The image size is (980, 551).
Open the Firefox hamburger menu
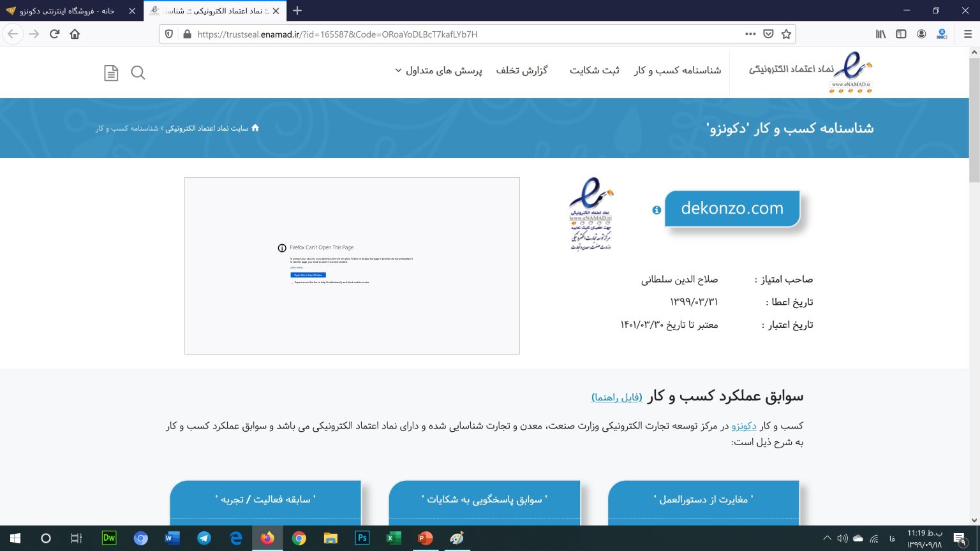(967, 34)
